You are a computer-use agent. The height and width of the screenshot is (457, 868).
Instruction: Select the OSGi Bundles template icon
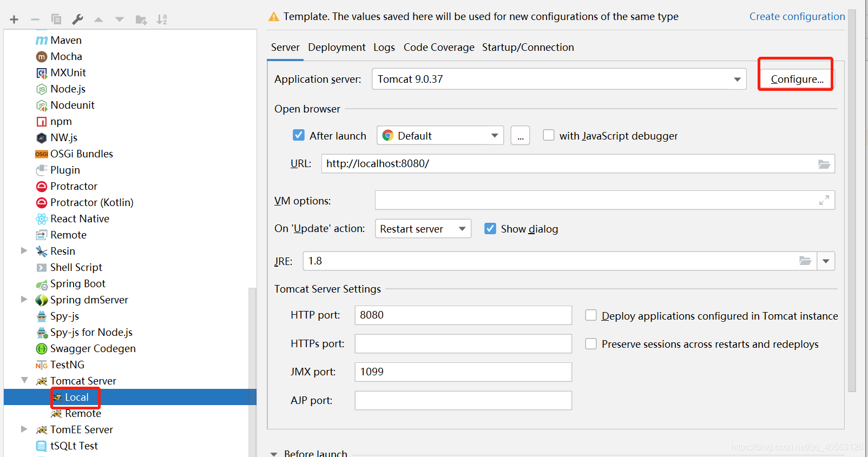[42, 154]
